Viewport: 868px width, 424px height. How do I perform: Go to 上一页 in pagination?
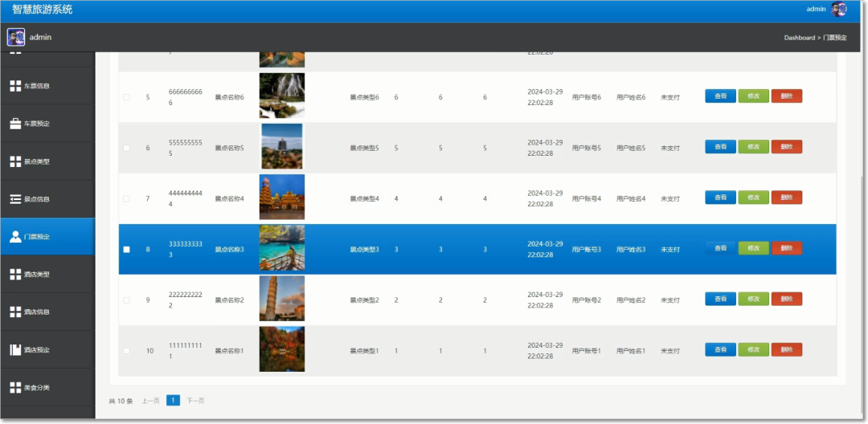click(x=150, y=401)
